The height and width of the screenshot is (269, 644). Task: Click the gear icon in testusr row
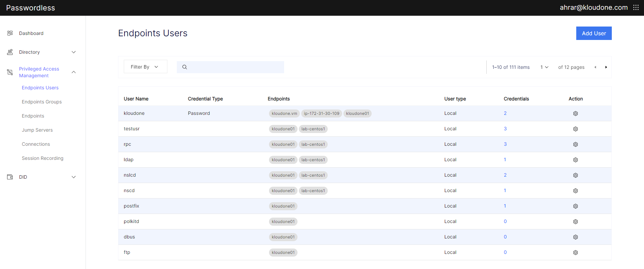(575, 129)
